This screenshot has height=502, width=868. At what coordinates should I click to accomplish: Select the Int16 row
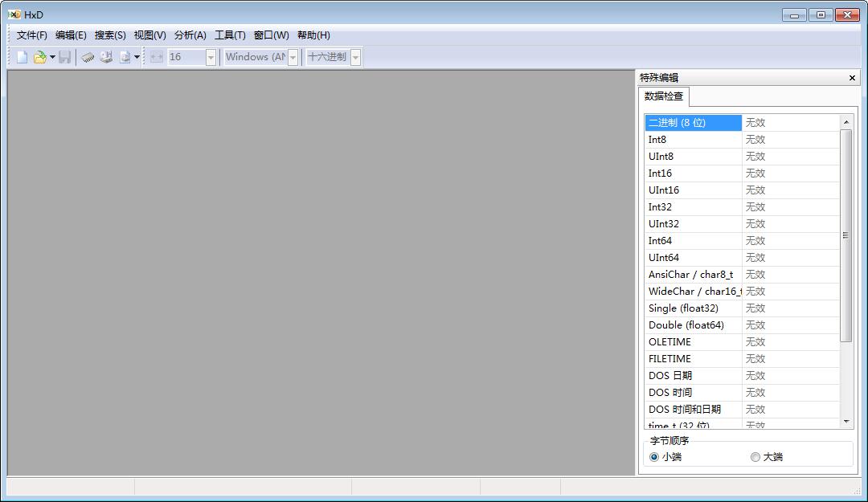pos(742,173)
